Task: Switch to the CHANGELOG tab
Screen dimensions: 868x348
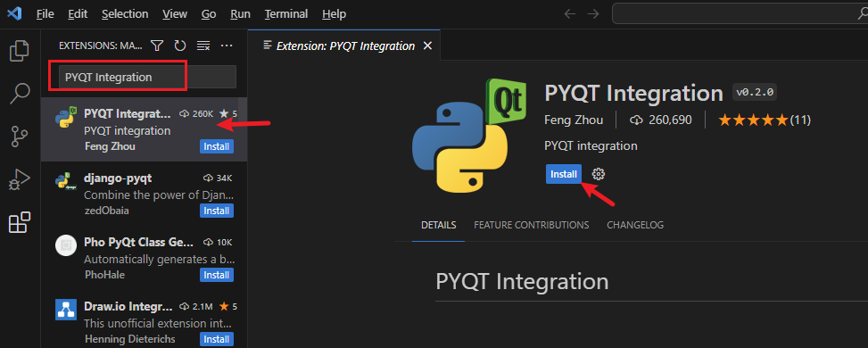Action: [x=635, y=225]
